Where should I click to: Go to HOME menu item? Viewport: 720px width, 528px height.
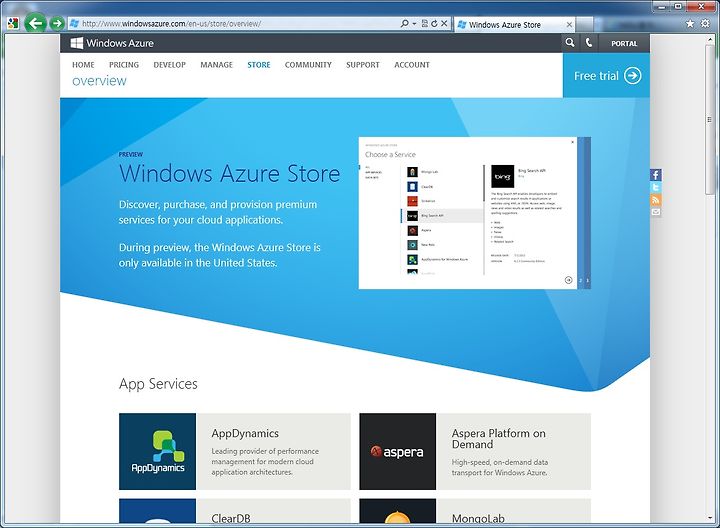[83, 65]
